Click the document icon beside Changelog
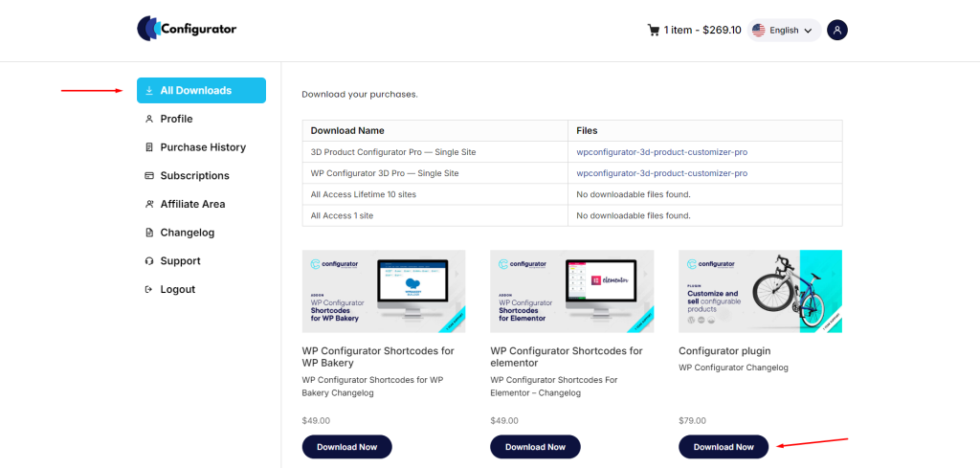980x468 pixels. click(148, 233)
